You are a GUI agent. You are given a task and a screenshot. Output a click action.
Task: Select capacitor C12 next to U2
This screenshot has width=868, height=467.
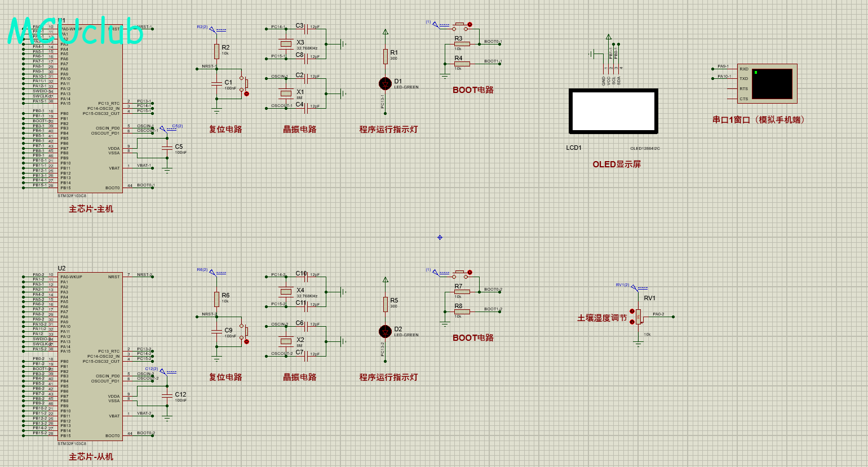coord(167,395)
